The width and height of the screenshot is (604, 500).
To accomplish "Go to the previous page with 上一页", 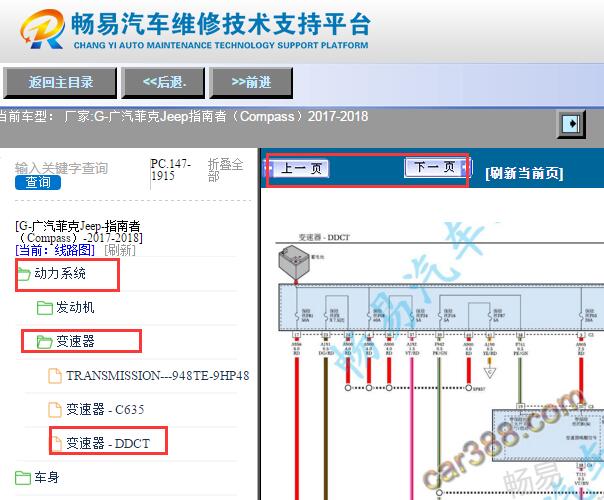I will 297,168.
